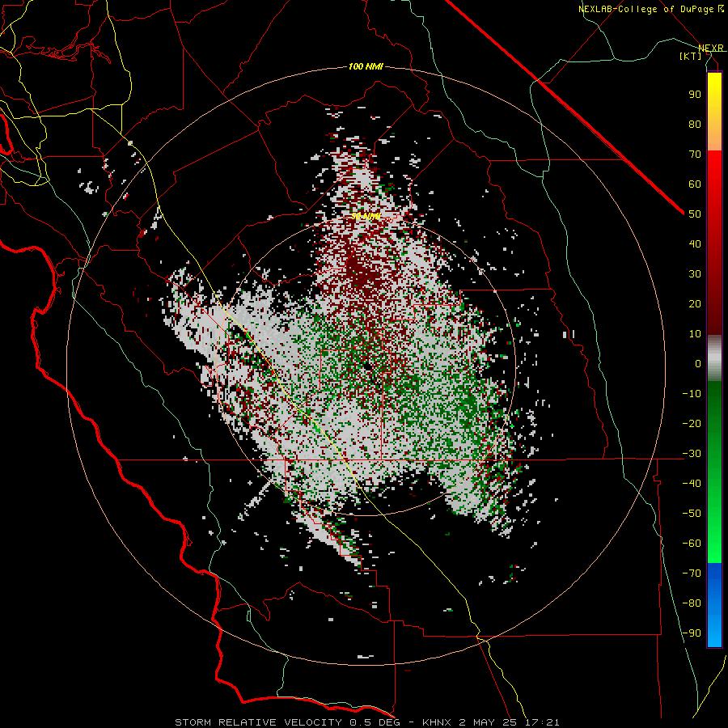Click the -20 value on the velocity scale
Viewport: 728px width, 728px height.
(692, 424)
